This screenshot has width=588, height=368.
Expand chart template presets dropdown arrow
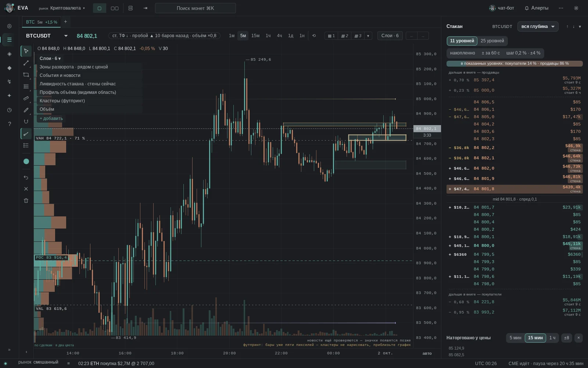[x=368, y=36]
